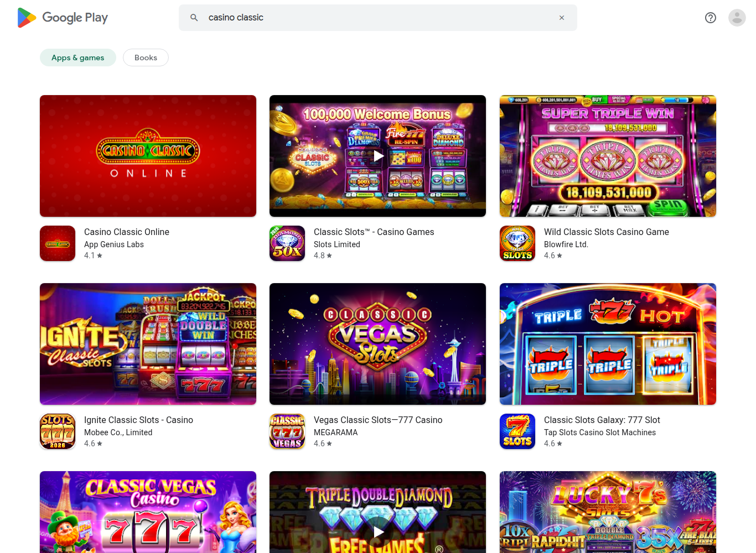Open the Ignite Classic Slots banner
The width and height of the screenshot is (756, 553).
(x=148, y=344)
